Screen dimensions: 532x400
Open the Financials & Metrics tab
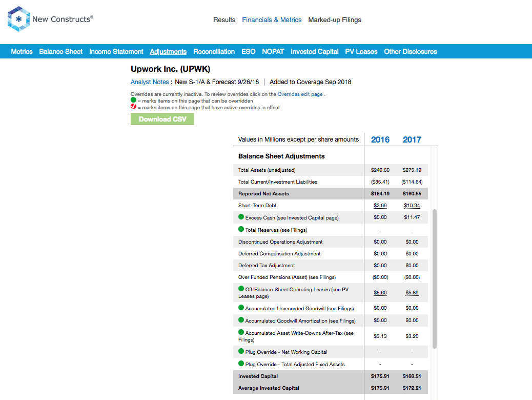272,19
